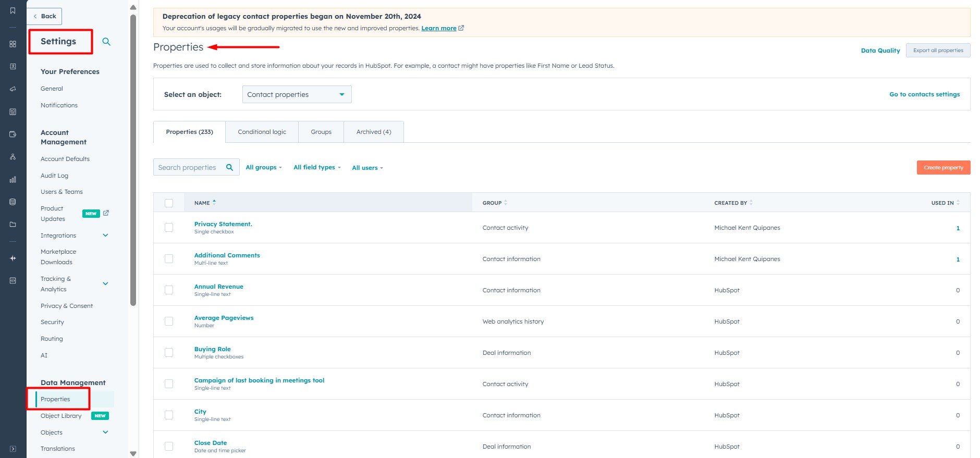Screen dimensions: 980x458
Task: Open the CRM contacts icon in the navigation rail
Action: pyautogui.click(x=13, y=67)
